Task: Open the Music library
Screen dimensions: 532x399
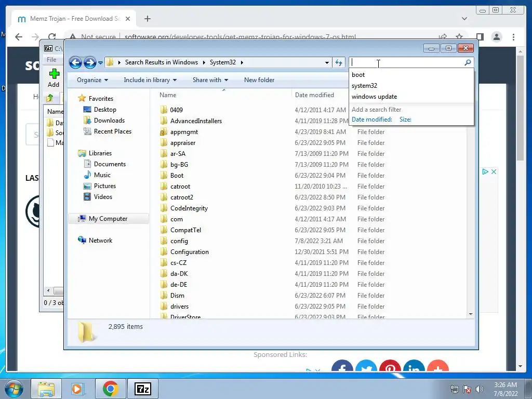Action: [102, 175]
